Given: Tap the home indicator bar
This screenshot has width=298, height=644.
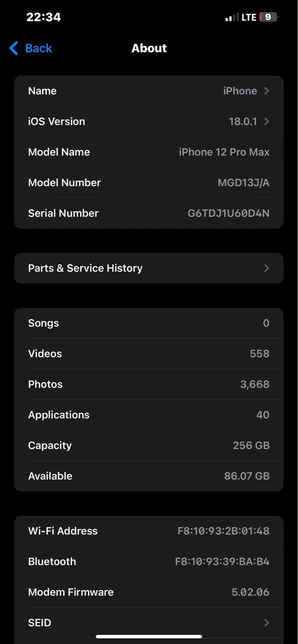Looking at the screenshot, I should (149, 637).
